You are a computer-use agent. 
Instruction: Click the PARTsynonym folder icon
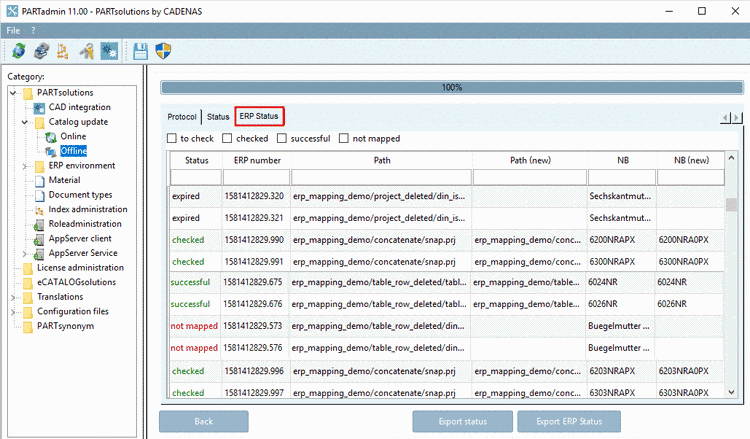28,327
